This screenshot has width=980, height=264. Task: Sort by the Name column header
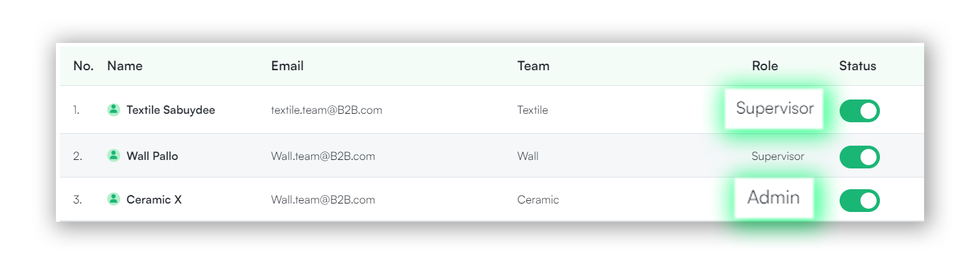pos(125,66)
